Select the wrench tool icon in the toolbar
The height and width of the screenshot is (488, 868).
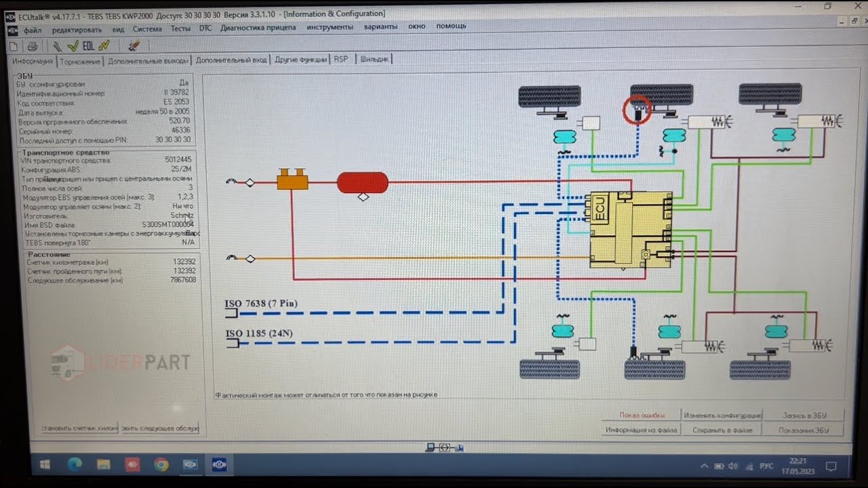tap(58, 46)
